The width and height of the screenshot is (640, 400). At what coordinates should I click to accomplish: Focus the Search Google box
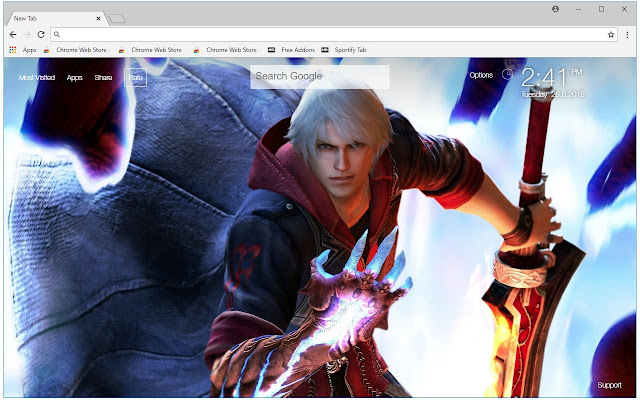pyautogui.click(x=320, y=76)
